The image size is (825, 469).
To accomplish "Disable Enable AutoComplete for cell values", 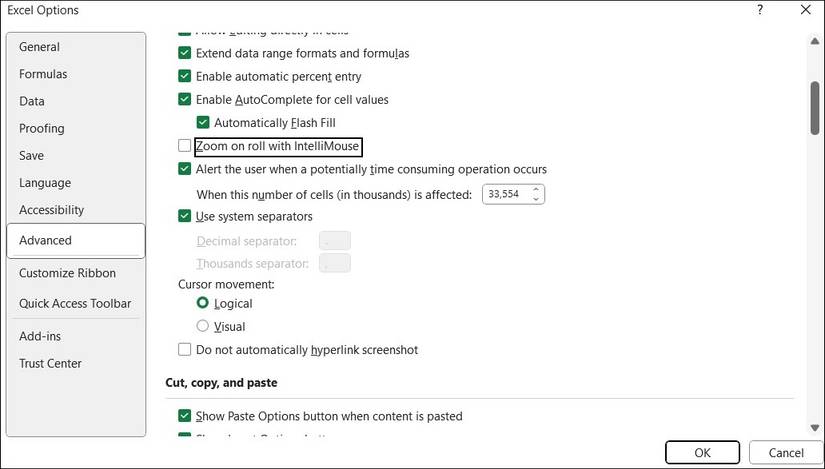I will [184, 100].
